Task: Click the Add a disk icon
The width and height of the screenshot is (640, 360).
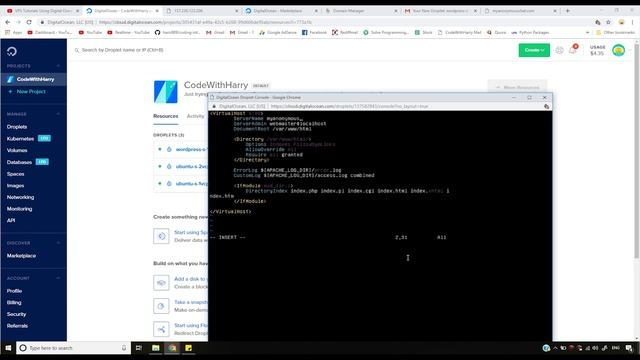Action: 161,282
